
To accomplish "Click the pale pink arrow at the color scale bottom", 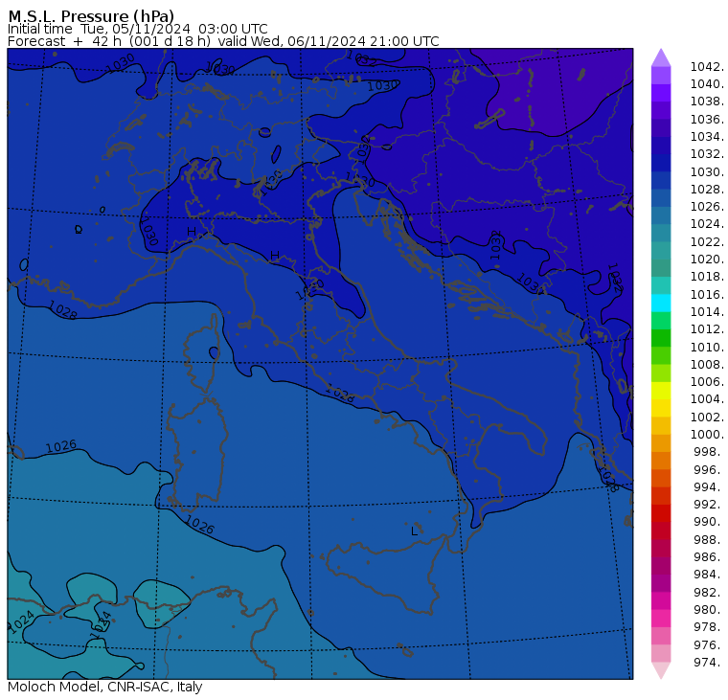I will [661, 670].
